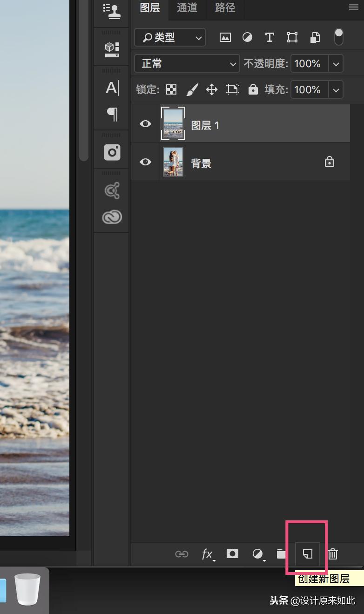
Task: Create a new layer group
Action: 281,554
